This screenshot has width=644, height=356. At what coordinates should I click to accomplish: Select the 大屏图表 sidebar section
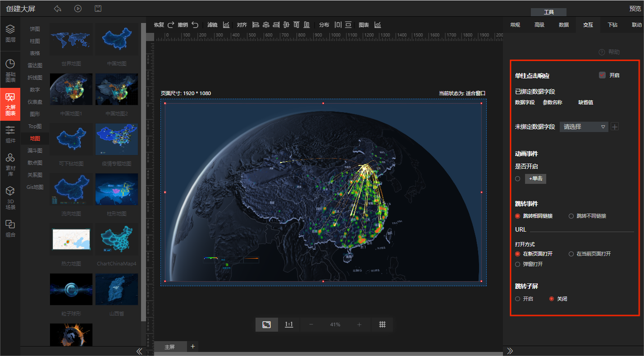click(x=10, y=104)
